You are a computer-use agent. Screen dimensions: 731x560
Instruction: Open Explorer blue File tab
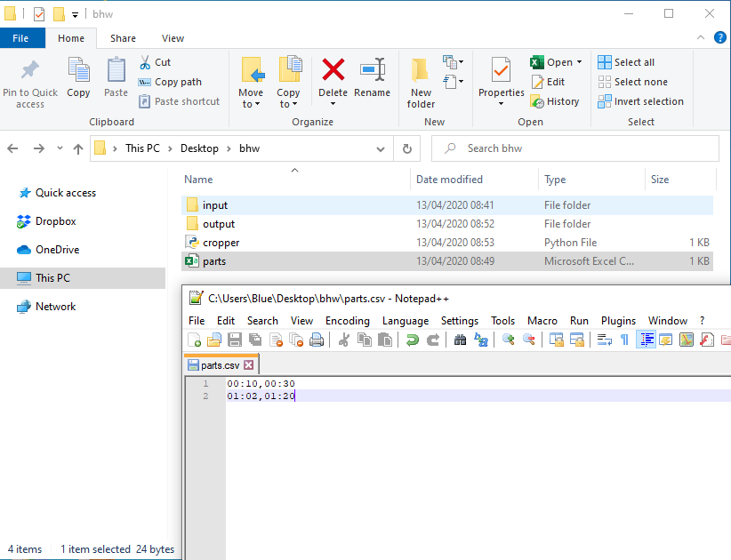click(20, 38)
